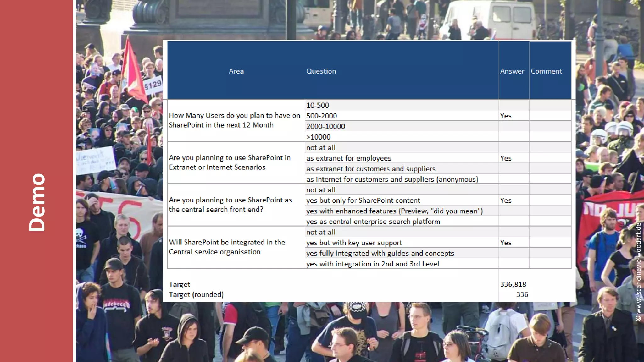
Task: Select the 2000-10000 users option
Action: click(x=326, y=126)
